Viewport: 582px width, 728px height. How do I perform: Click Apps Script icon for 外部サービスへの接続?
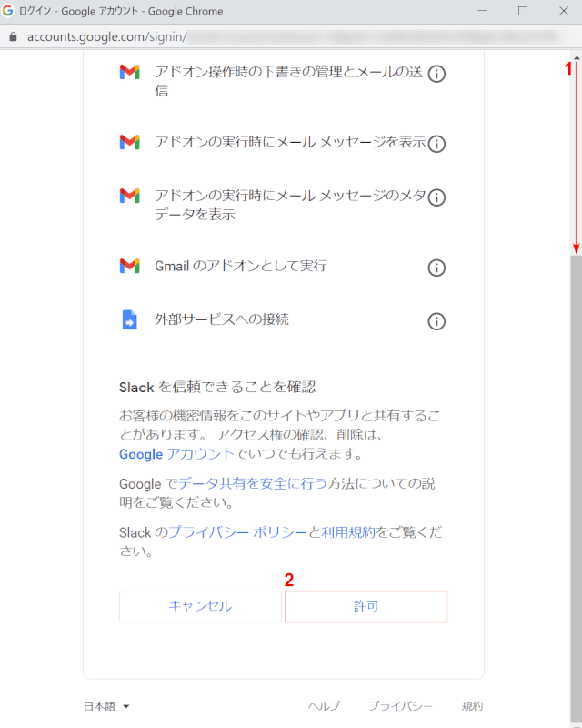pos(129,320)
